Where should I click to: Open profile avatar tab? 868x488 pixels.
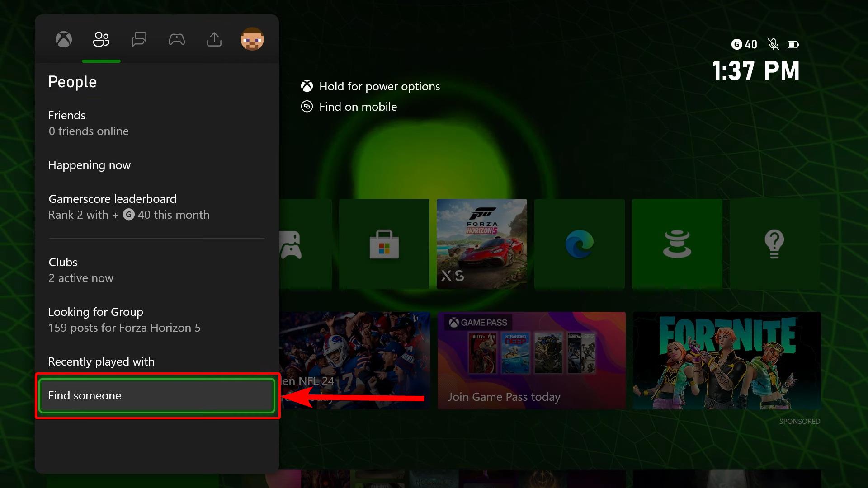point(252,40)
